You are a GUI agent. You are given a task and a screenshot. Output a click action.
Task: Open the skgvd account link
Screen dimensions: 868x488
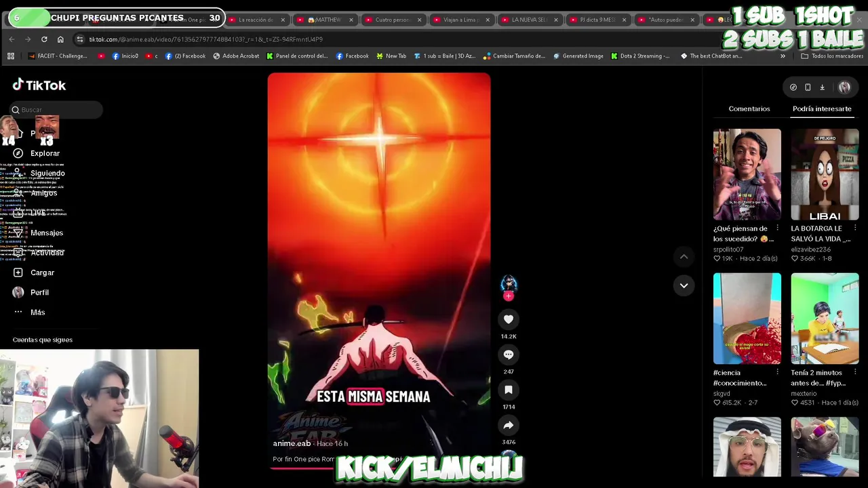point(722,393)
